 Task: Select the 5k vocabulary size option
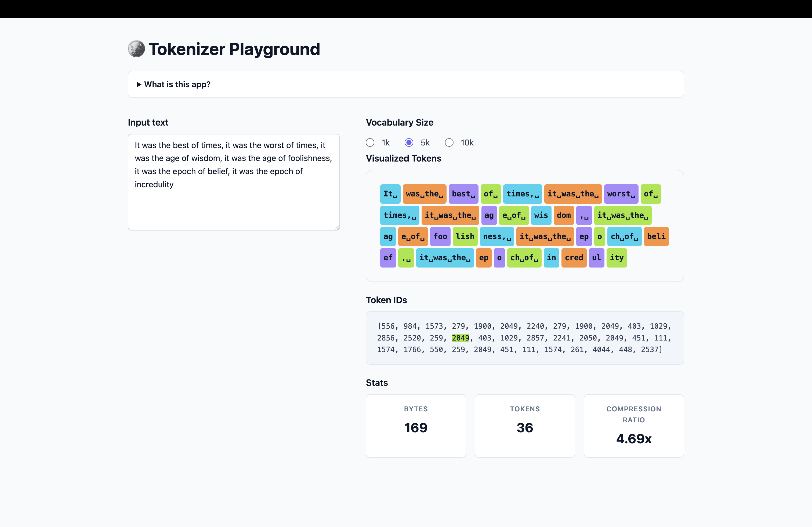pyautogui.click(x=409, y=142)
